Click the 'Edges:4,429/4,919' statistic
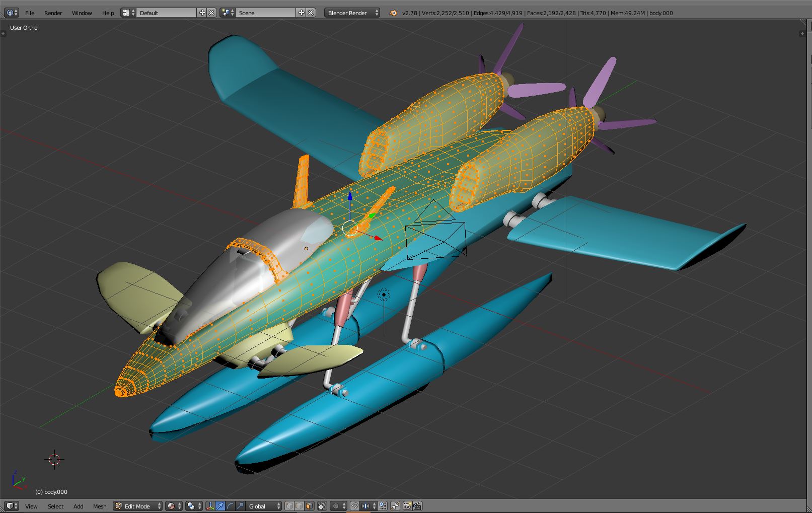The width and height of the screenshot is (812, 513). [498, 13]
